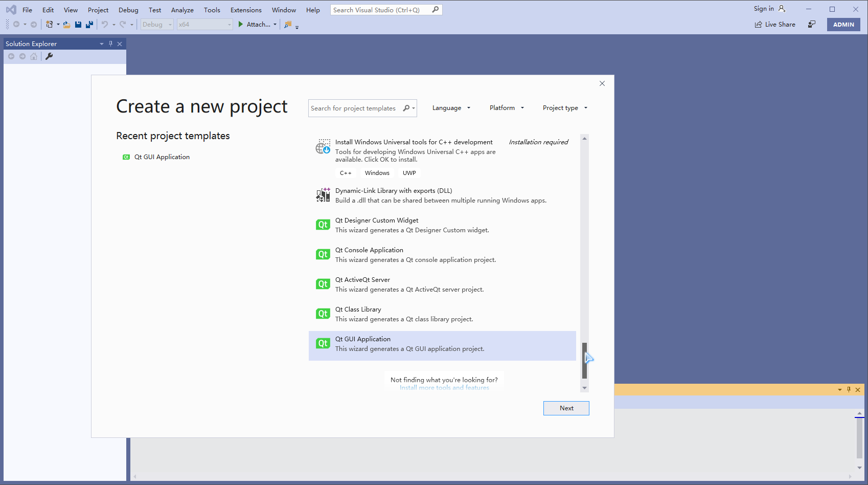The image size is (868, 485).
Task: Click the Qt Class Library template icon
Action: 323,314
